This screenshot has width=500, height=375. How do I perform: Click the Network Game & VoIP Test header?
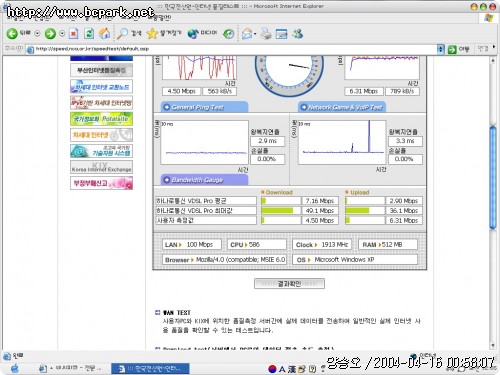[x=342, y=107]
